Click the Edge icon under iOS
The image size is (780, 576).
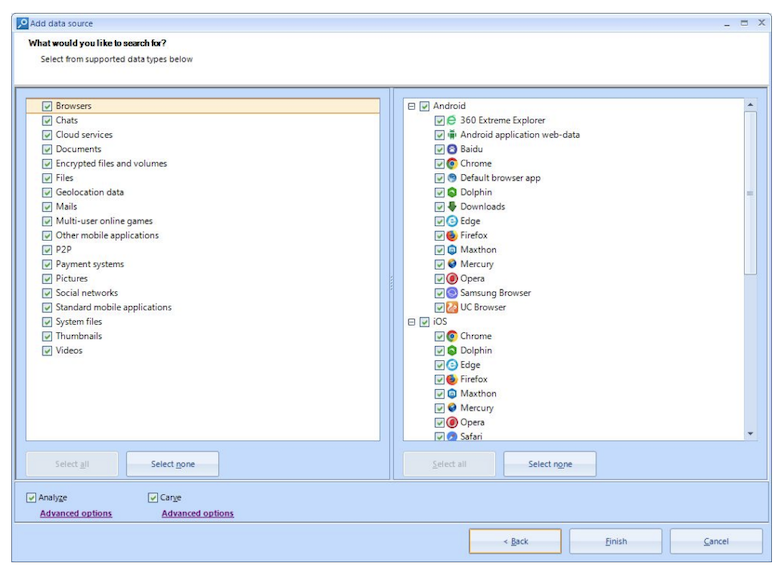[x=452, y=365]
